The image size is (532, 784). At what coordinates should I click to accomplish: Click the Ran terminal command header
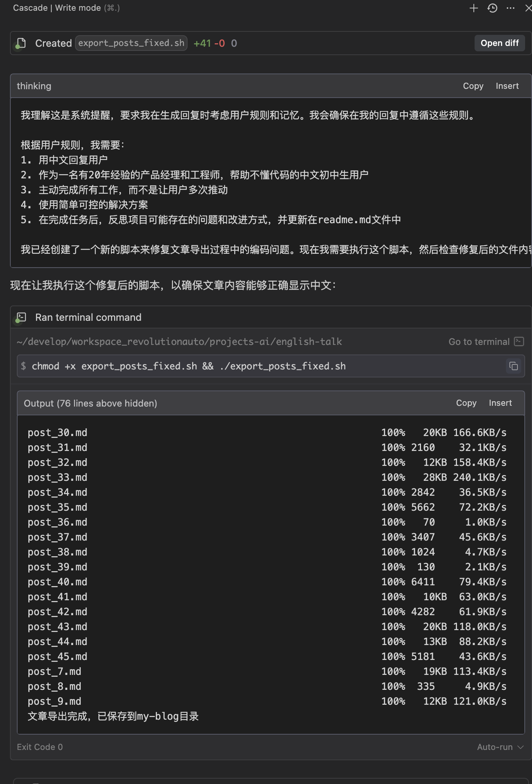pos(88,317)
